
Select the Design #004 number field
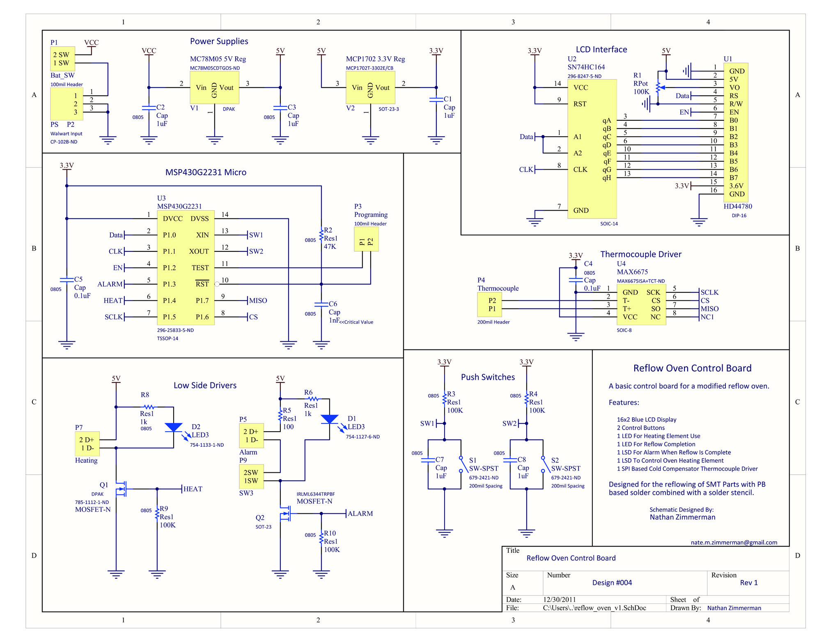(612, 582)
